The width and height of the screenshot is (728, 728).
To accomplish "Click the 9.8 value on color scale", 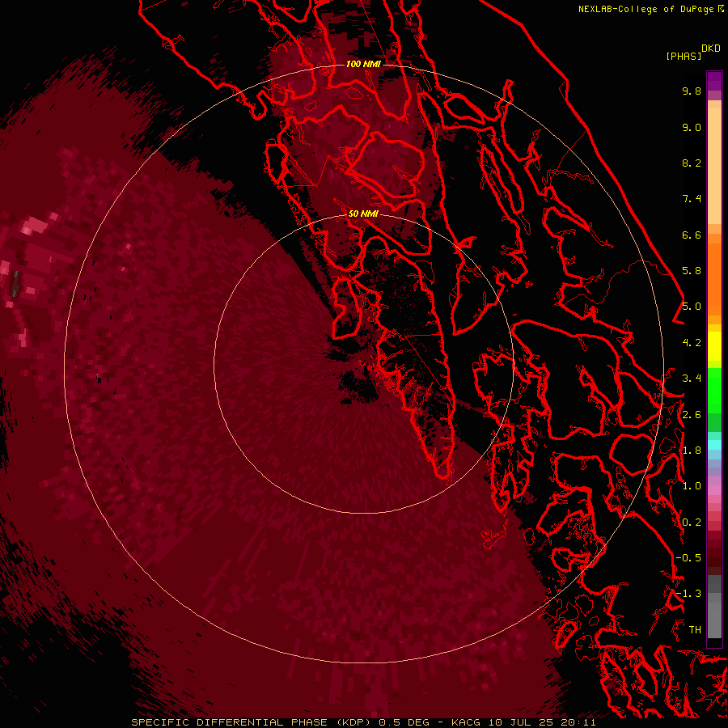I will [x=692, y=91].
